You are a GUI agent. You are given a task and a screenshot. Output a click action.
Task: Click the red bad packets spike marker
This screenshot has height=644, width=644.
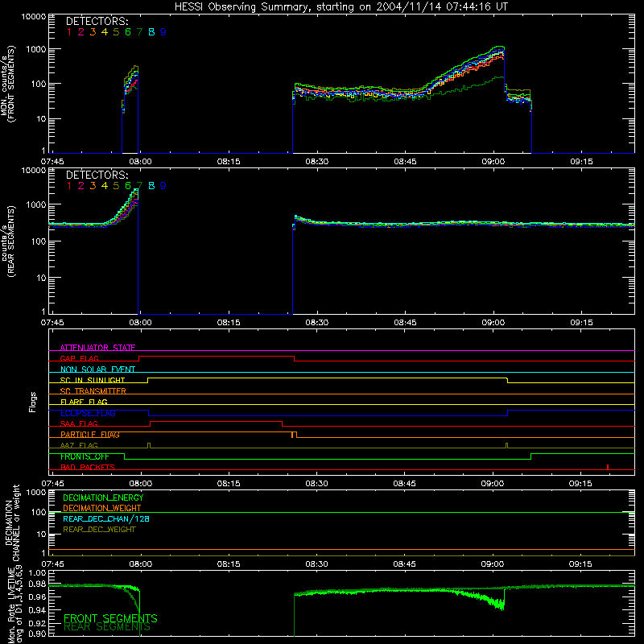pyautogui.click(x=608, y=467)
